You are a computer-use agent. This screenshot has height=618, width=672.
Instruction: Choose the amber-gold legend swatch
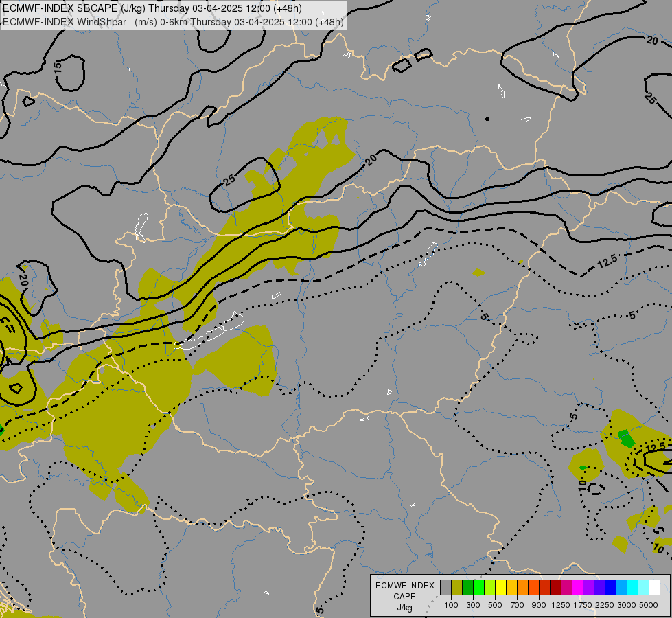pos(511,588)
